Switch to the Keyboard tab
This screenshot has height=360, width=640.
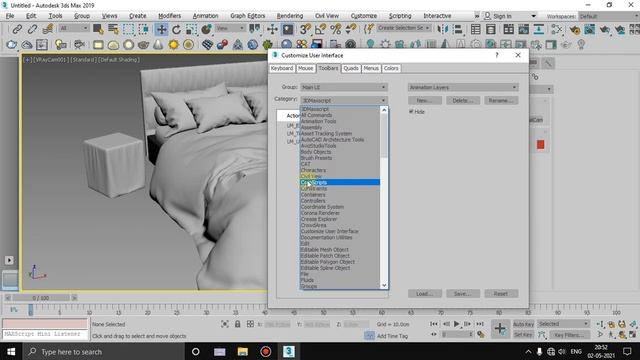282,68
